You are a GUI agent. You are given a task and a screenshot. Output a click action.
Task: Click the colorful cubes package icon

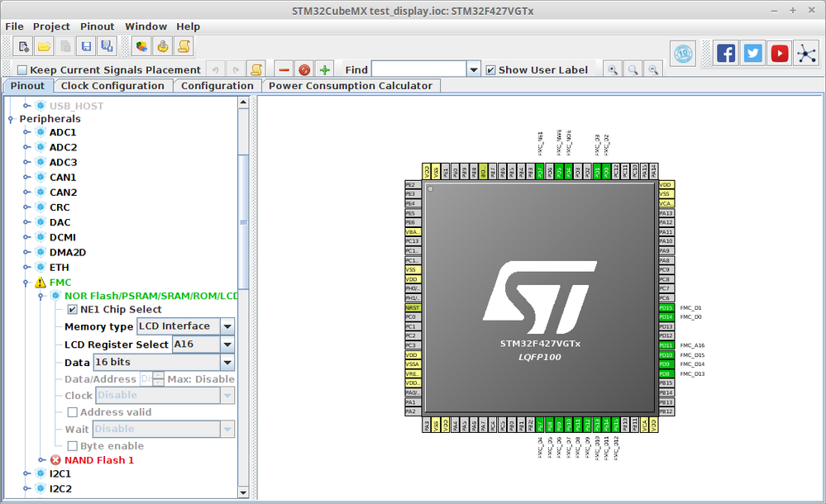[141, 47]
